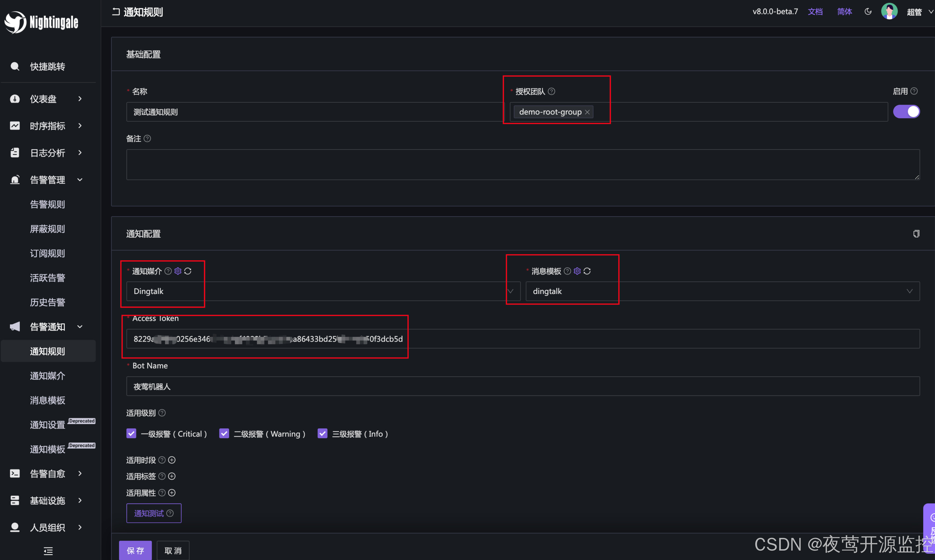This screenshot has height=560, width=935.
Task: Uncheck 一级报警 (Critical) checkbox
Action: [131, 433]
